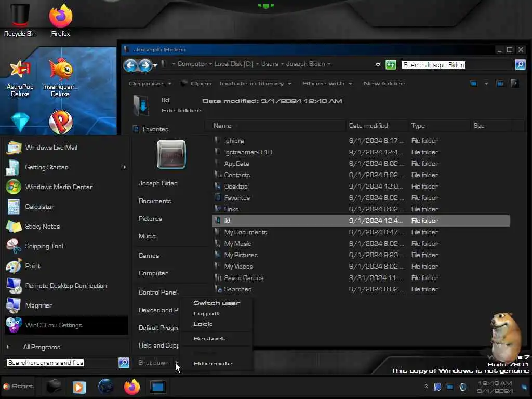Click the Search programs and files box
532x399 pixels.
click(61, 363)
